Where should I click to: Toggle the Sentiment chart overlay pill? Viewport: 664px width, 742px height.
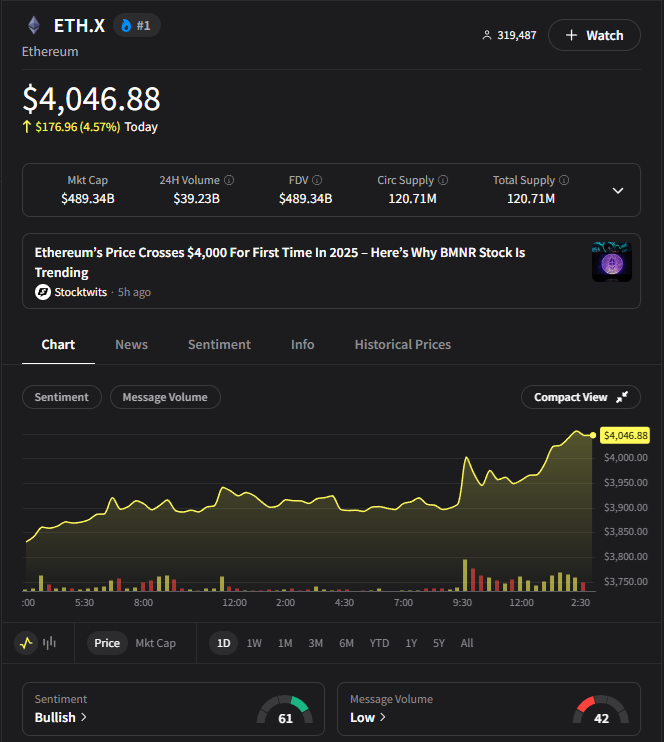click(x=62, y=397)
